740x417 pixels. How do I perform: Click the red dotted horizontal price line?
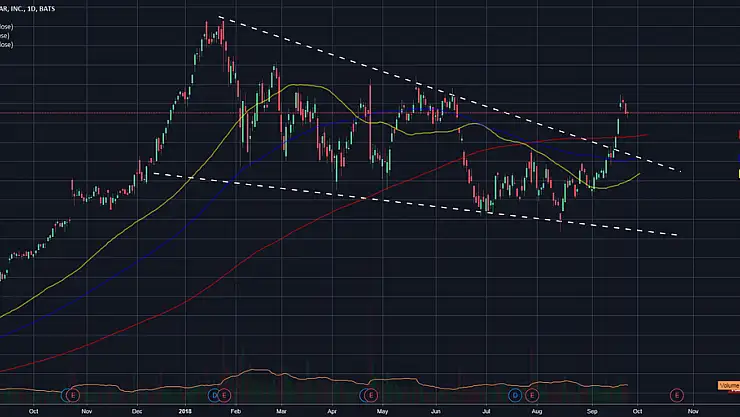pos(100,114)
